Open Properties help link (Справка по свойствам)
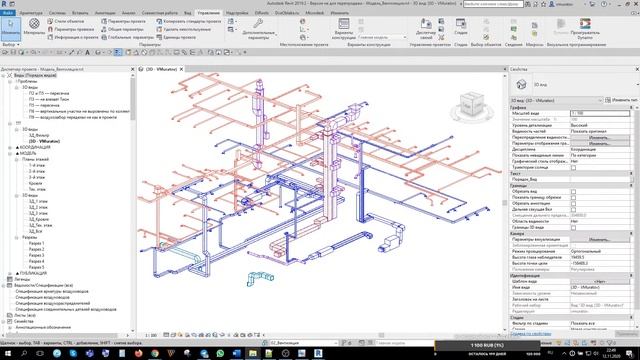The image size is (640, 360). tap(531, 334)
